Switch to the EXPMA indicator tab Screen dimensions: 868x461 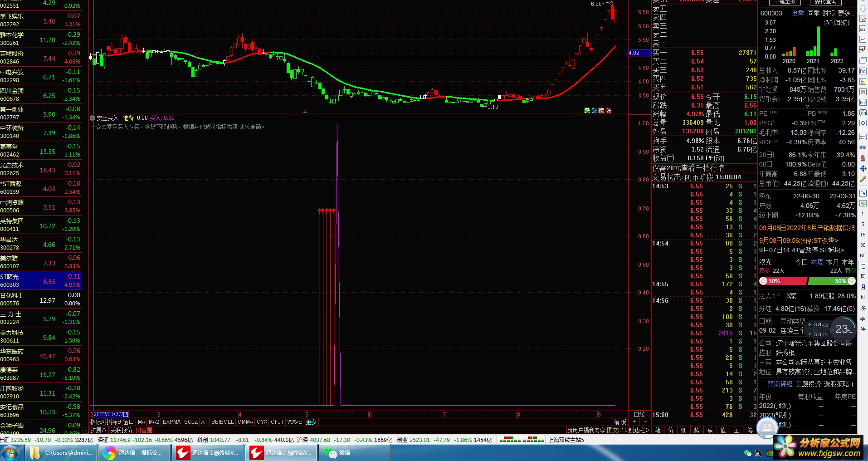click(x=171, y=422)
